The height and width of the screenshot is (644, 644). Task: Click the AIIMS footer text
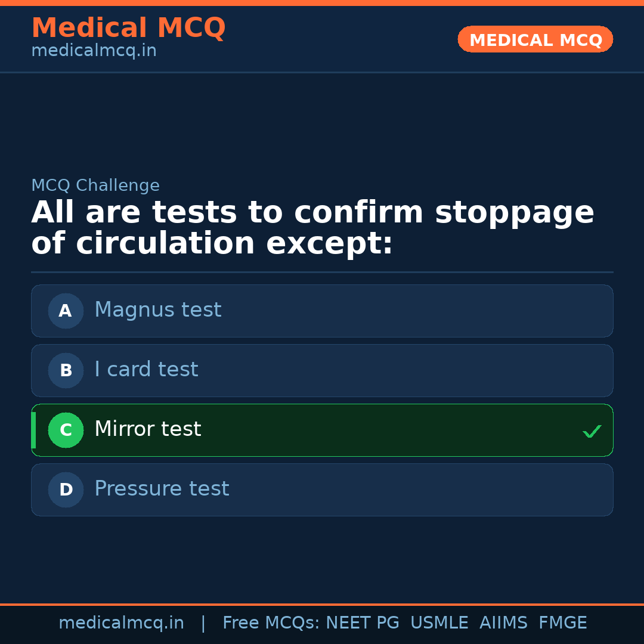[504, 623]
